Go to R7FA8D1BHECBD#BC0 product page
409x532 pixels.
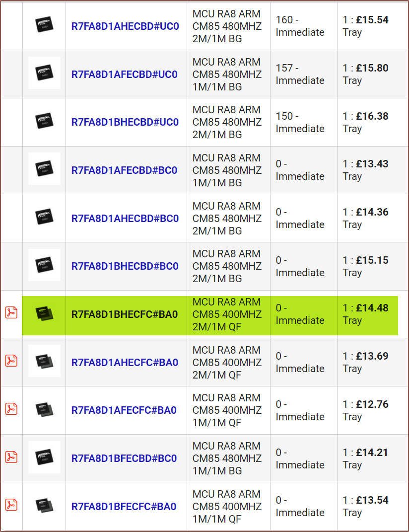125,266
